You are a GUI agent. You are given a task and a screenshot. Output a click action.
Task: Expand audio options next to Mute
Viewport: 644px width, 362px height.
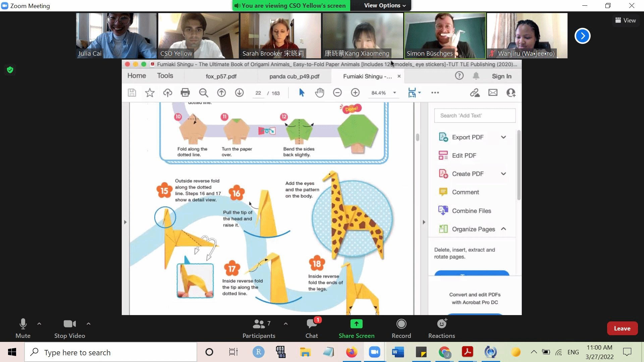click(x=39, y=324)
